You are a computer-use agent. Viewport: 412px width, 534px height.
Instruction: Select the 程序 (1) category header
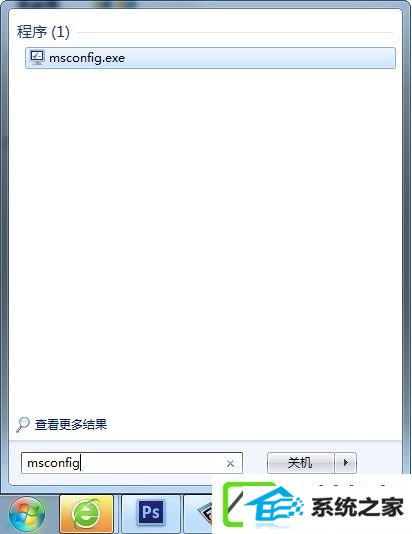pyautogui.click(x=43, y=32)
